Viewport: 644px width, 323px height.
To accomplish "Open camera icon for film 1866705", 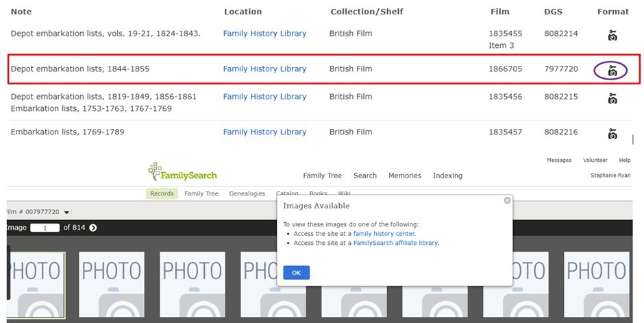I will click(x=612, y=71).
